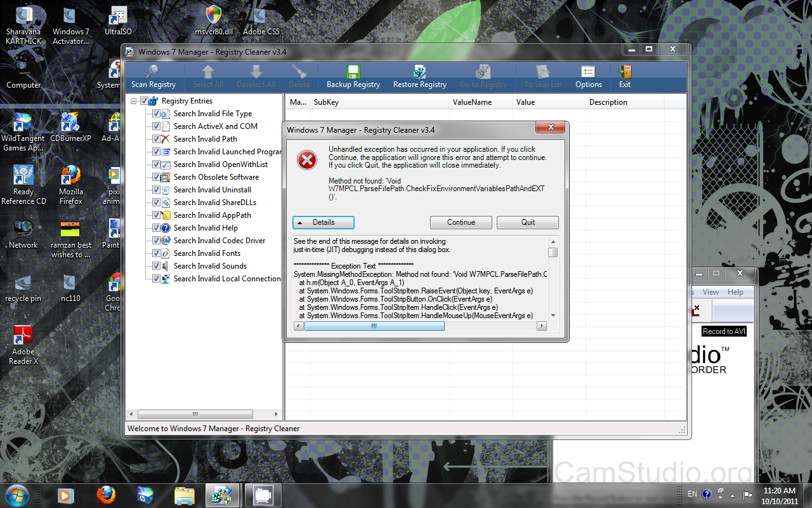This screenshot has height=508, width=812.
Task: Click the exception details scroll-down arrow
Action: click(553, 316)
